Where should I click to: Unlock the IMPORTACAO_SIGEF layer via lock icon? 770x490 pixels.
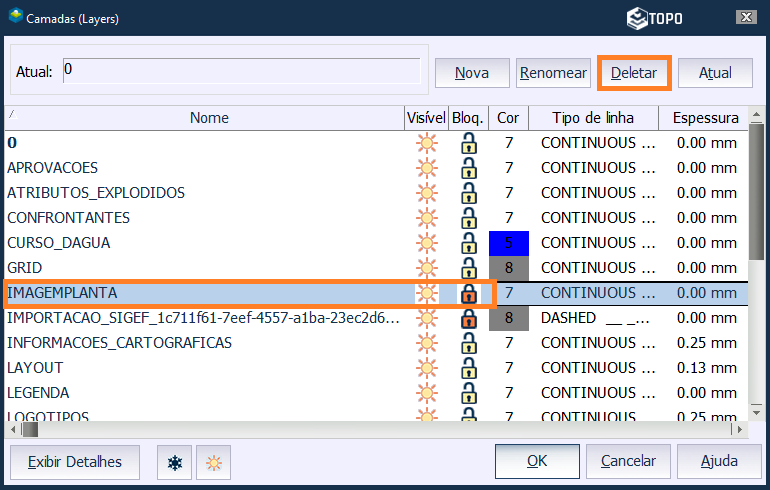(x=468, y=318)
